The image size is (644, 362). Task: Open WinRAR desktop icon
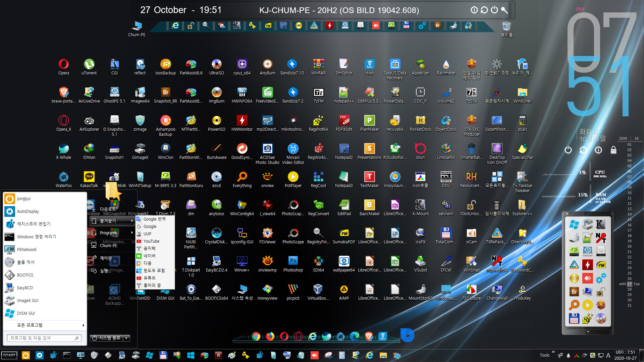click(x=318, y=67)
